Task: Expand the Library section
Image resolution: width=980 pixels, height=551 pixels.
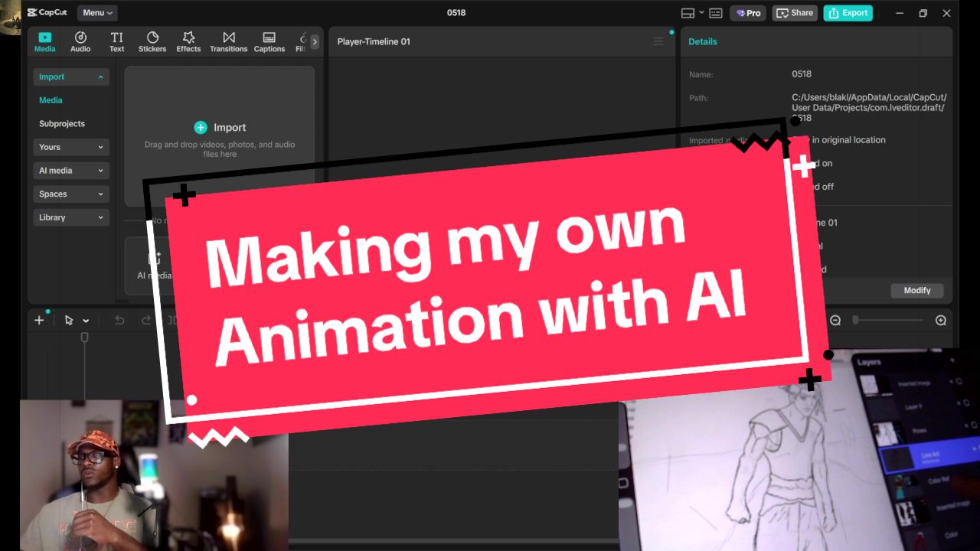Action: click(71, 217)
